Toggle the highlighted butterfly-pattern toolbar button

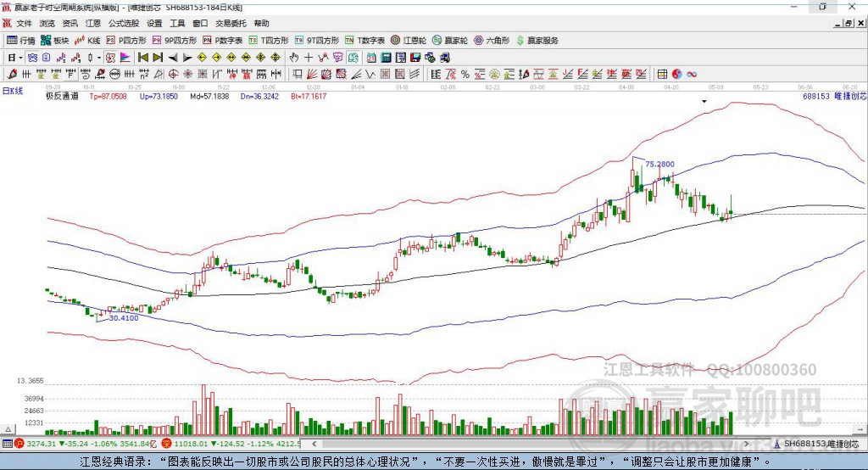33,57
